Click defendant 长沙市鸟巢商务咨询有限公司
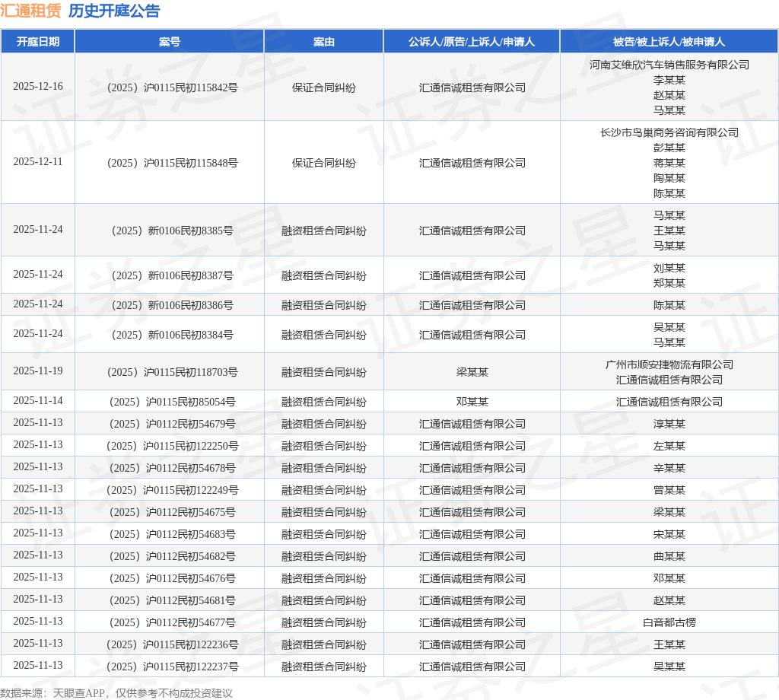The image size is (779, 700). (669, 132)
